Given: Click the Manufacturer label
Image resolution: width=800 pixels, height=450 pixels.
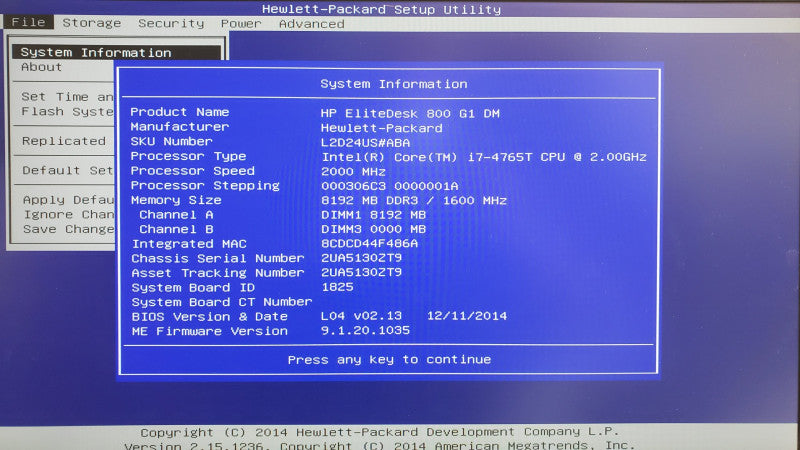Looking at the screenshot, I should (180, 127).
